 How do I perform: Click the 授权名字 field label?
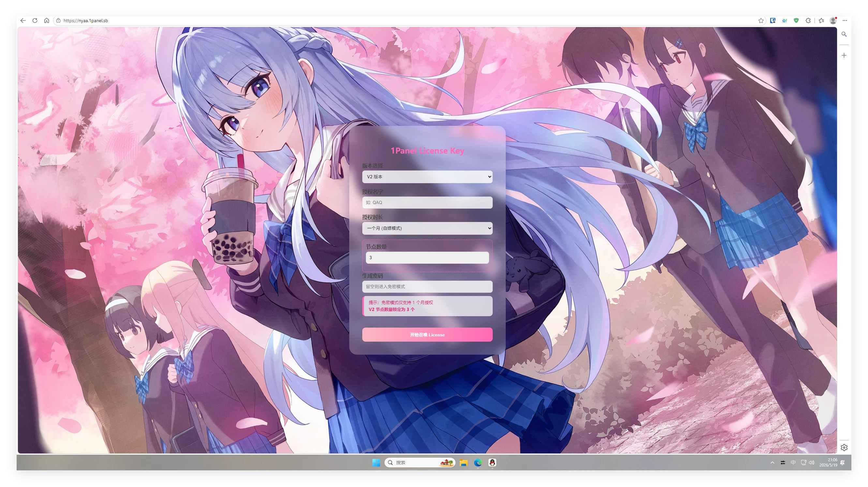click(x=372, y=192)
